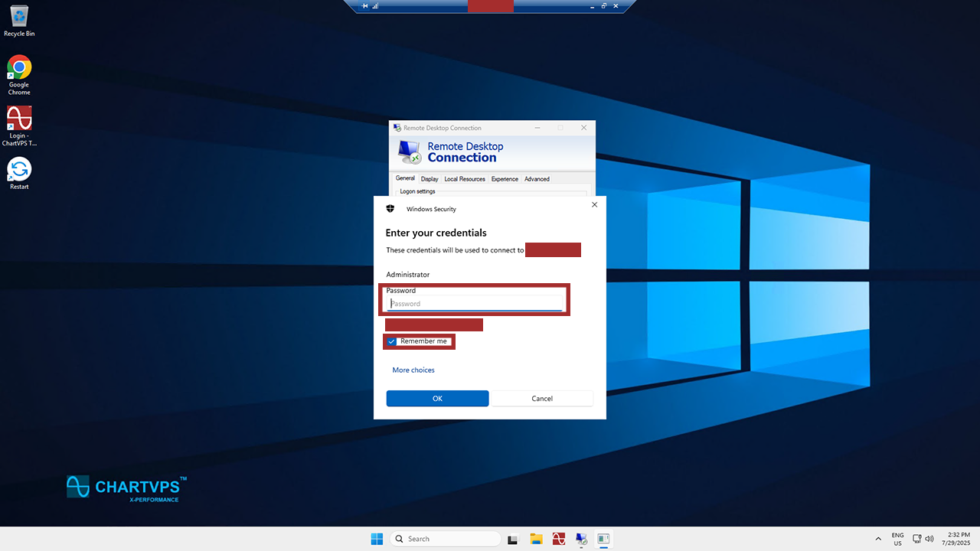Focus the Password input field
The image size is (980, 551).
(x=475, y=304)
